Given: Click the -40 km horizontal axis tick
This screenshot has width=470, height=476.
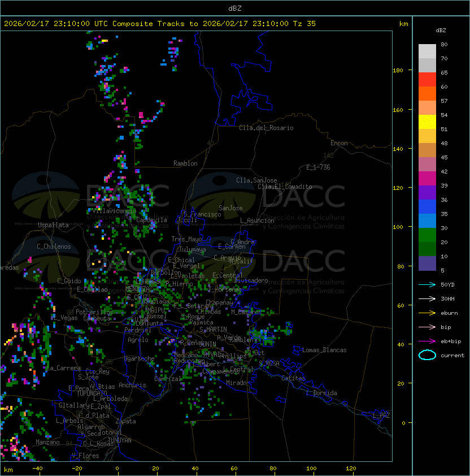Looking at the screenshot, I should click(x=37, y=469).
